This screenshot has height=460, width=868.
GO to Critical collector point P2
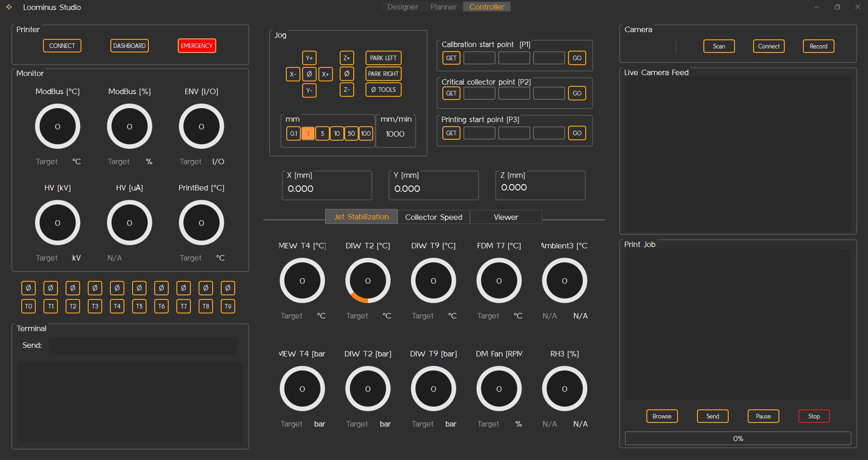click(577, 93)
